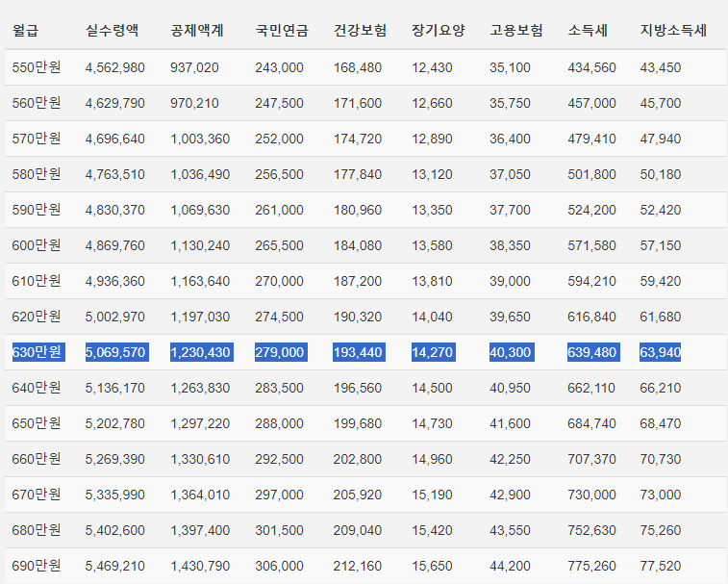Click the 공제액계 column header

197,31
